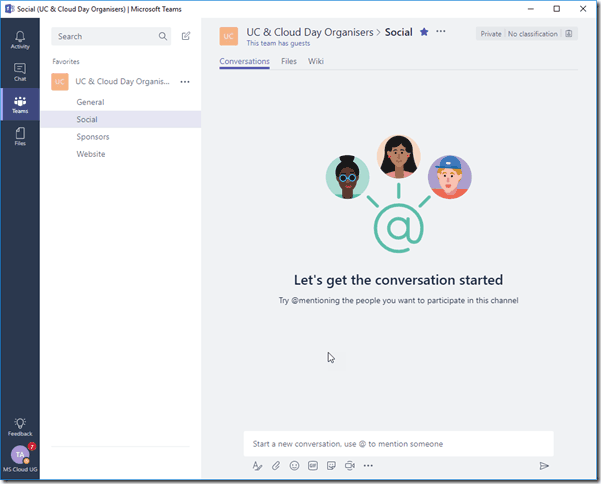
Task: Send the message with arrow icon
Action: tap(544, 466)
